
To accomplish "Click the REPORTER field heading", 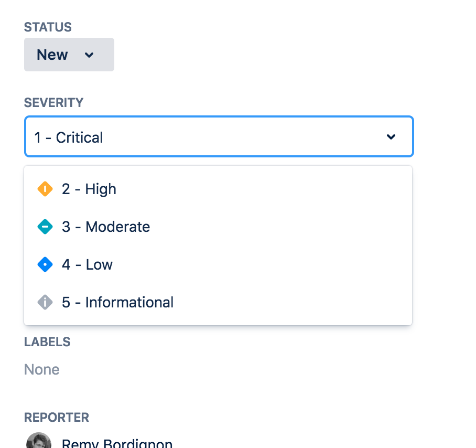I will (x=57, y=417).
